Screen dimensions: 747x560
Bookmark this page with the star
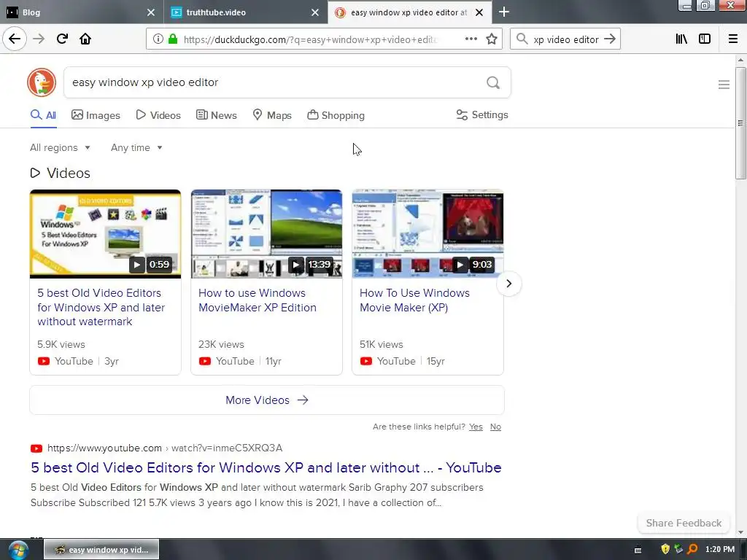tap(492, 39)
